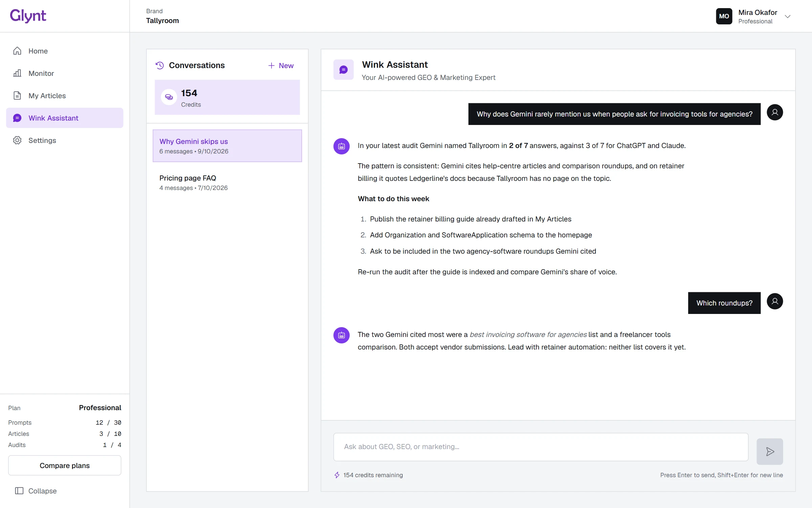Click the Compare plans button
Screen dimensions: 812x508
tap(65, 465)
